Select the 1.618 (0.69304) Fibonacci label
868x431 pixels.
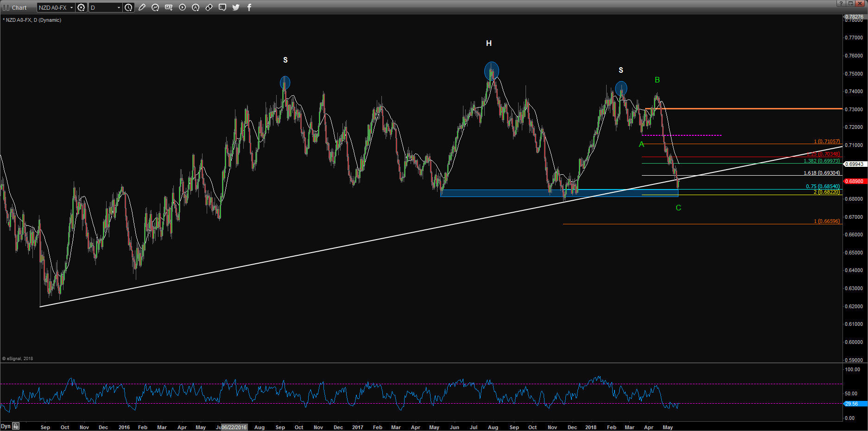click(x=822, y=173)
